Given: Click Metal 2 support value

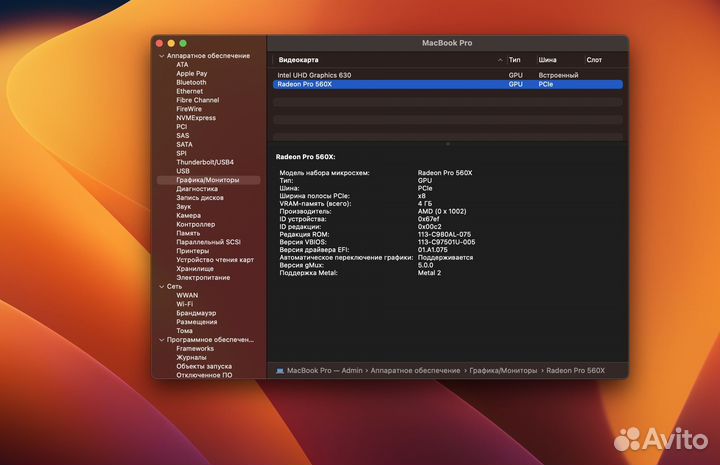Looking at the screenshot, I should (429, 273).
